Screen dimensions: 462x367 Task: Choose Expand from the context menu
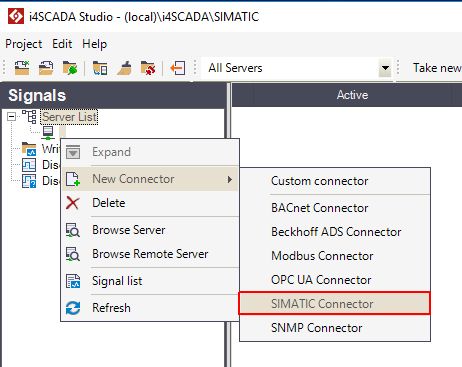pyautogui.click(x=150, y=152)
